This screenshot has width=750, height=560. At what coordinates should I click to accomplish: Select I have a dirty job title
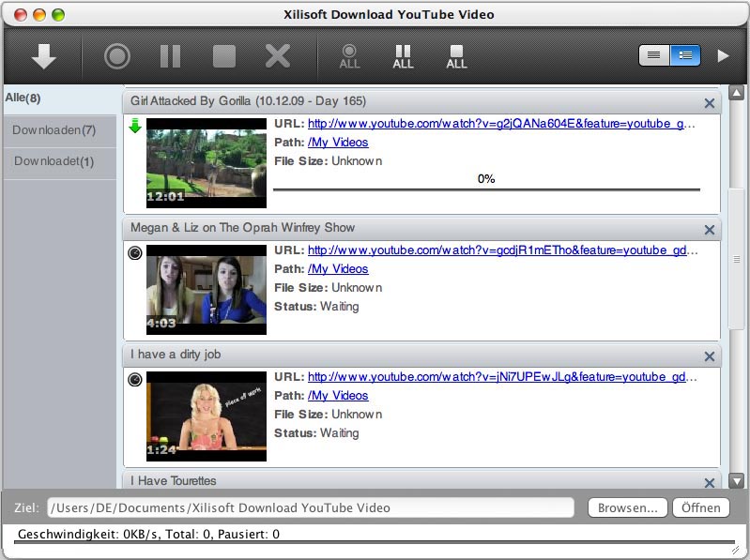pos(421,355)
